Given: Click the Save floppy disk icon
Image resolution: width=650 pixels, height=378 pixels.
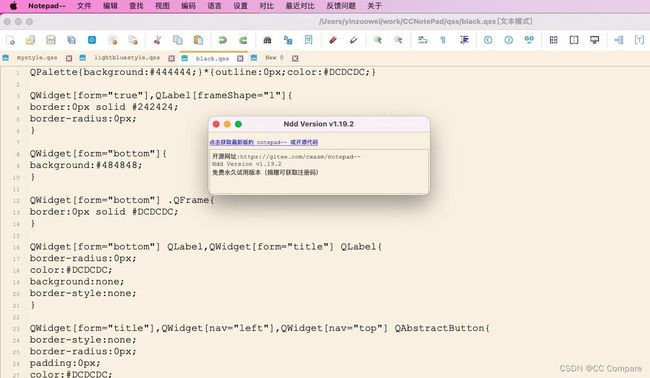Looking at the screenshot, I should point(51,40).
